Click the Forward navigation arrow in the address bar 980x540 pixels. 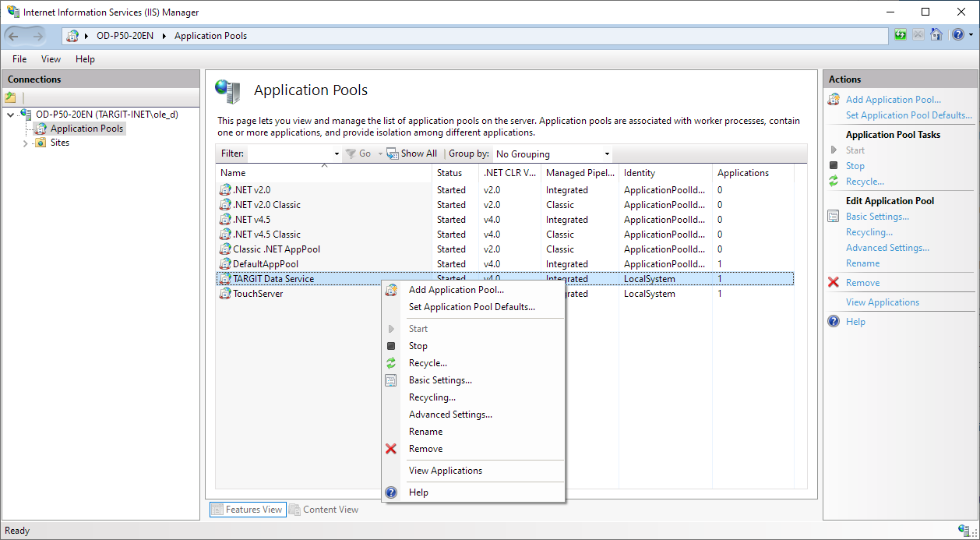37,36
